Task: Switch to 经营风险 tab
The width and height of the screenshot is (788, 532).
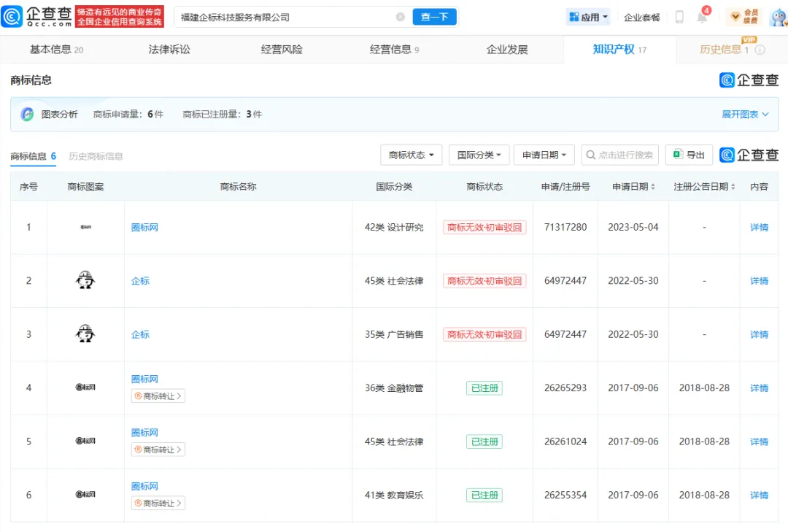Action: coord(282,50)
